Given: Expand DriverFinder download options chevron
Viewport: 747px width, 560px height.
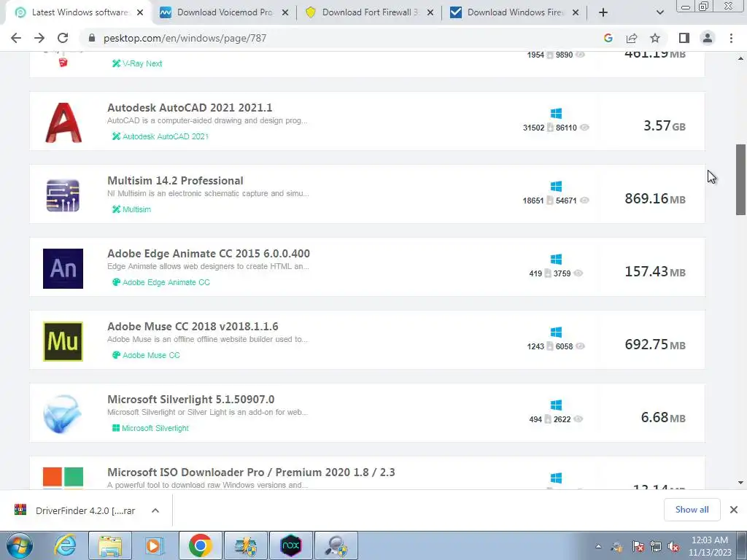Looking at the screenshot, I should pos(155,510).
